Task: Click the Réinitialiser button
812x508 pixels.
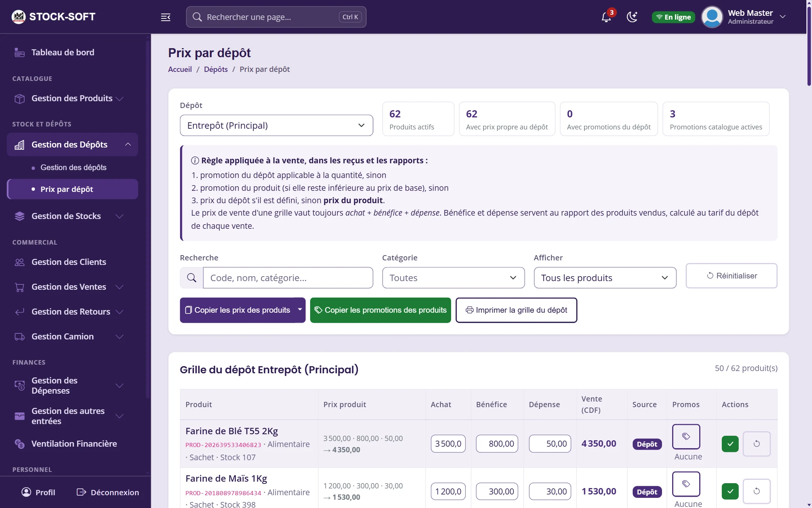Action: click(x=731, y=276)
